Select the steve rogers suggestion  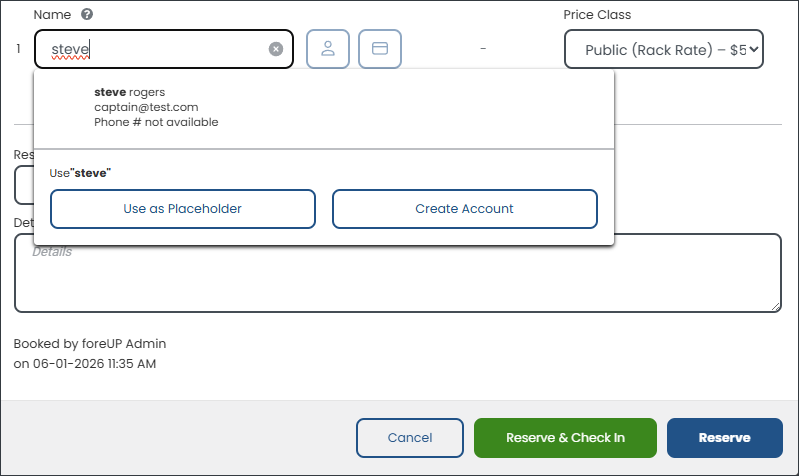pos(324,108)
